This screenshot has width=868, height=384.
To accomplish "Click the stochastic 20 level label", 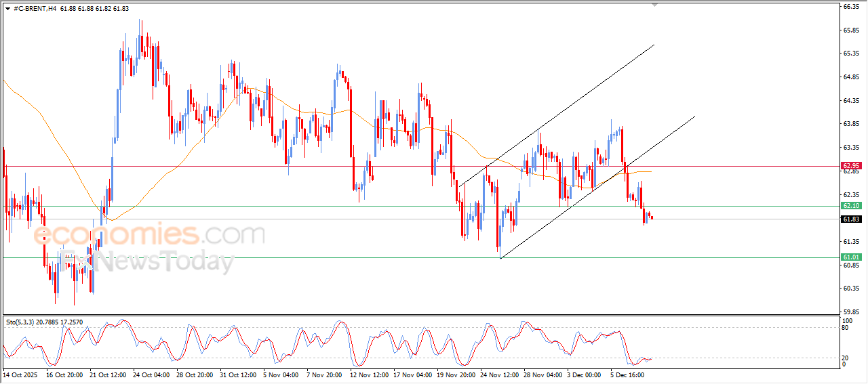I will point(845,358).
